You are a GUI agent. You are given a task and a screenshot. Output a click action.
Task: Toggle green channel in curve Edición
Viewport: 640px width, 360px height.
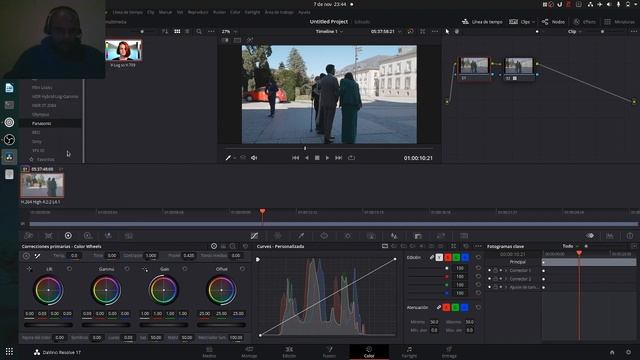click(x=456, y=257)
